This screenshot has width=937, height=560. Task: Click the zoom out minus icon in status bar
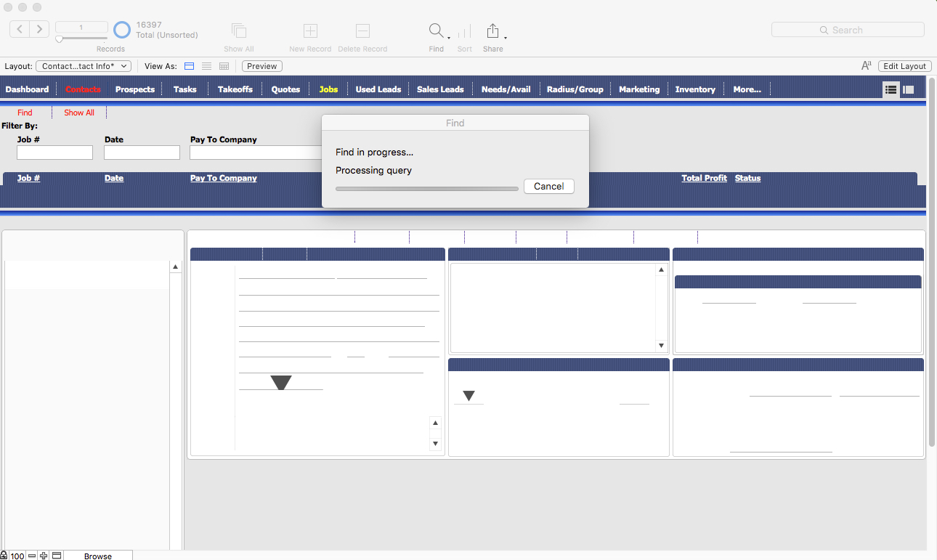coord(32,555)
